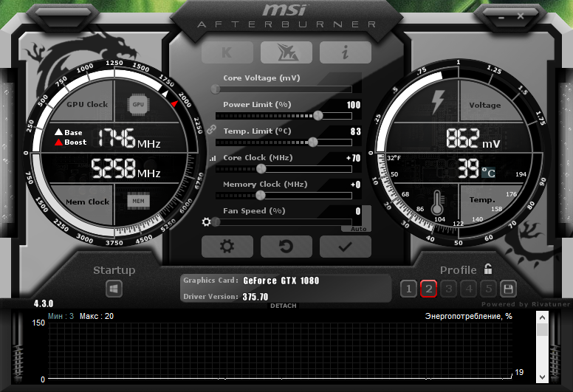Click the Temp. Limit slider knob
The height and width of the screenshot is (392, 573).
pos(313,142)
